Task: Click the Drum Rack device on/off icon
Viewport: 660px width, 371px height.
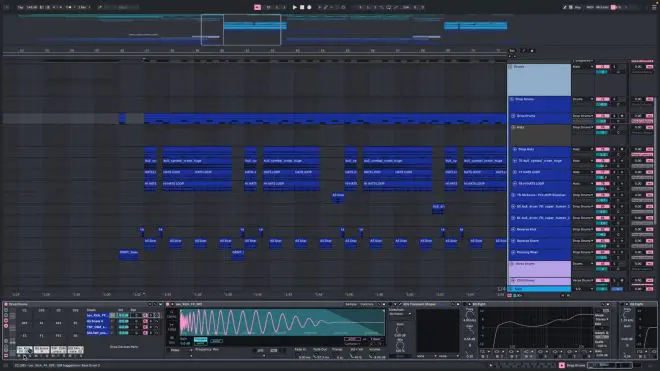Action: tap(6, 304)
